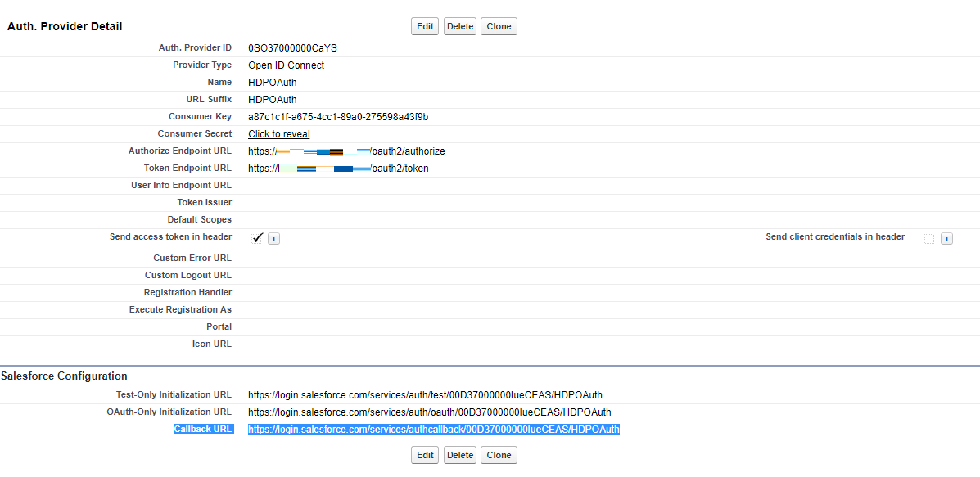Click the info icon beside Send client credentials in header
The image size is (980, 477).
point(946,239)
